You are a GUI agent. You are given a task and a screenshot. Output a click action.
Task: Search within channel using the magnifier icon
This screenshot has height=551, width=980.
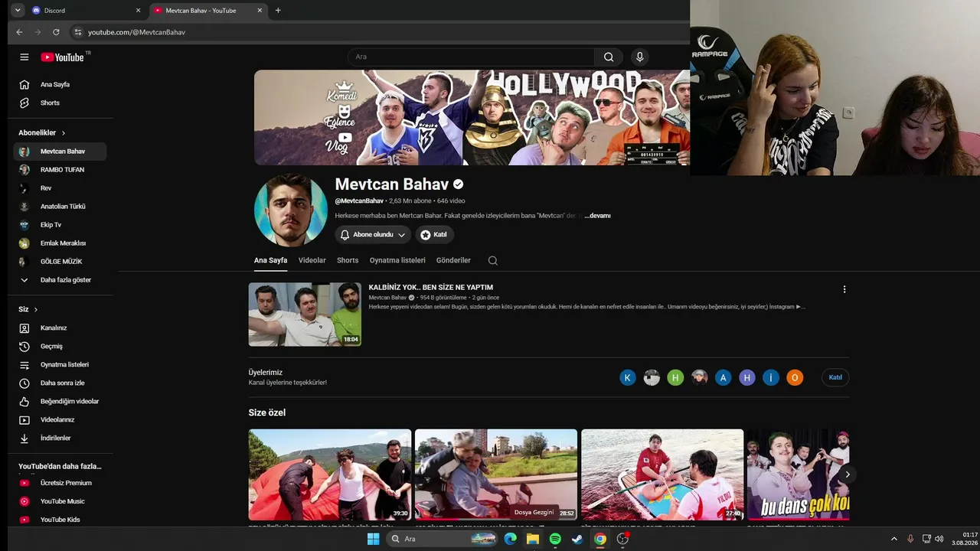tap(493, 260)
